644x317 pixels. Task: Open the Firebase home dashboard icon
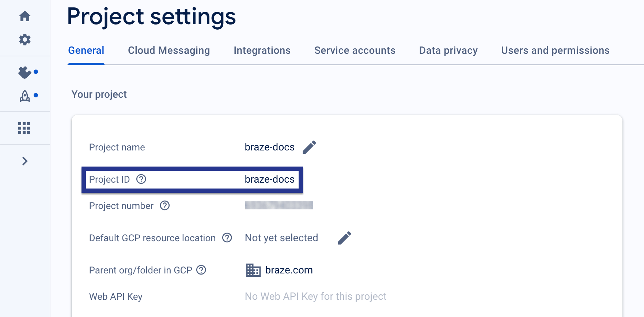25,16
